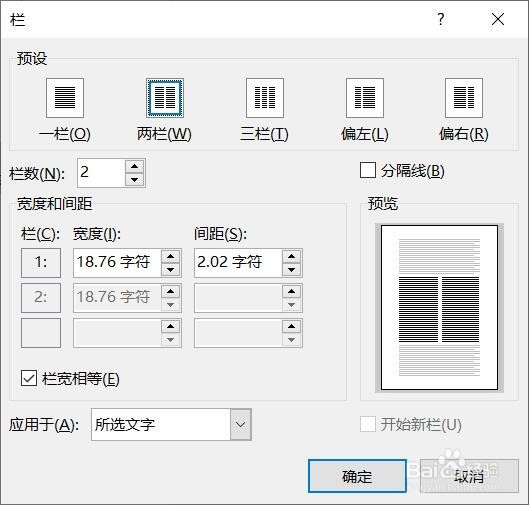Click the 宽度(I) label
Viewport: 529px width, 505px height.
point(97,234)
